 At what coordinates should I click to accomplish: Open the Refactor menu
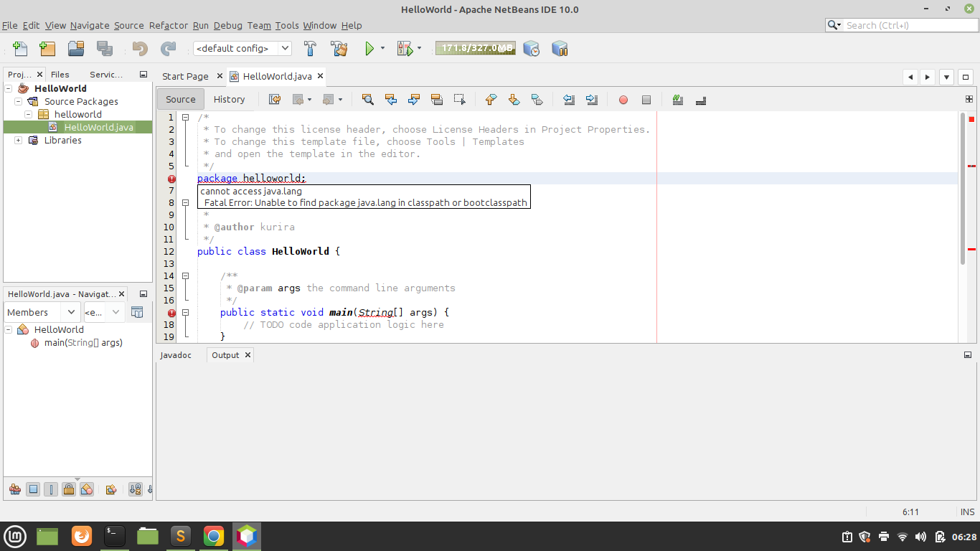click(x=169, y=25)
